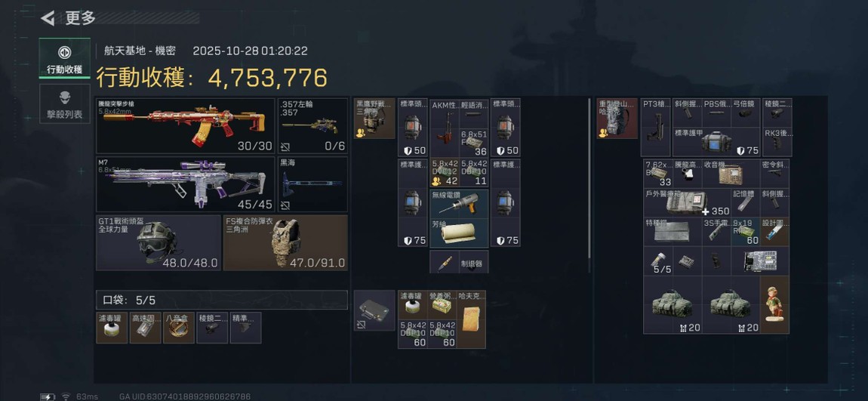This screenshot has height=401, width=868.
Task: Select the 重型登山 backpack icon
Action: tap(617, 118)
